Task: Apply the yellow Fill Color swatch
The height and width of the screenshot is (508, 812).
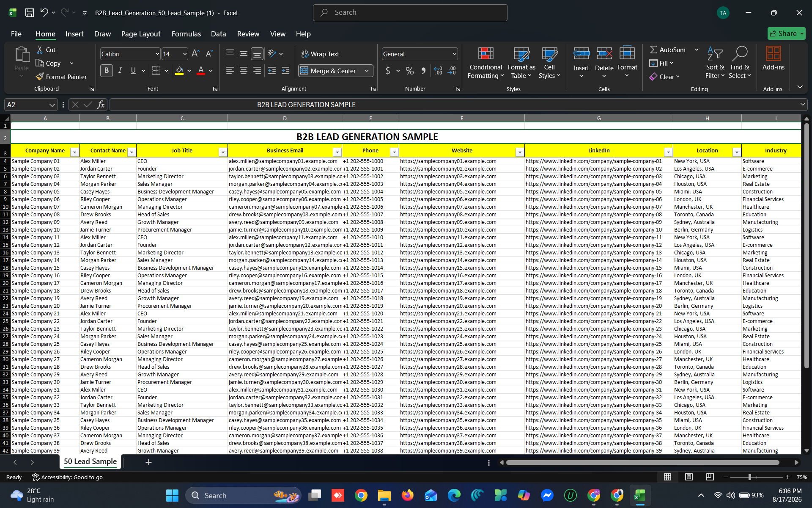Action: (179, 71)
